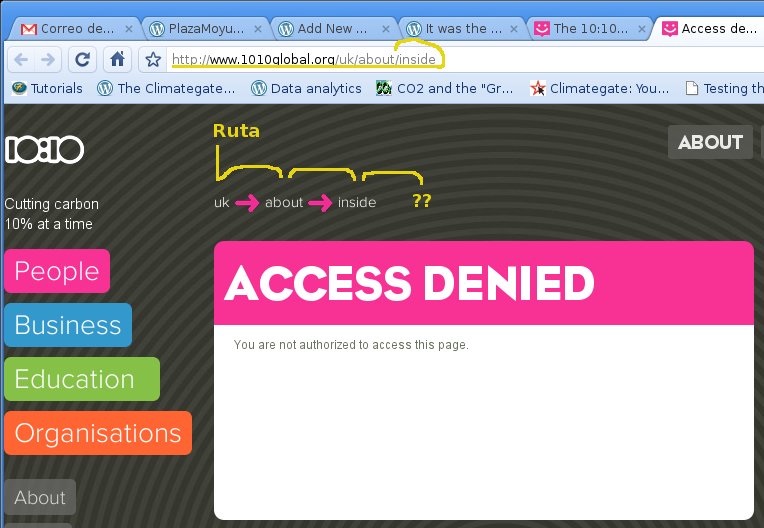Open the Climategate: You... bookmark
764x528 pixels.
pyautogui.click(x=600, y=88)
